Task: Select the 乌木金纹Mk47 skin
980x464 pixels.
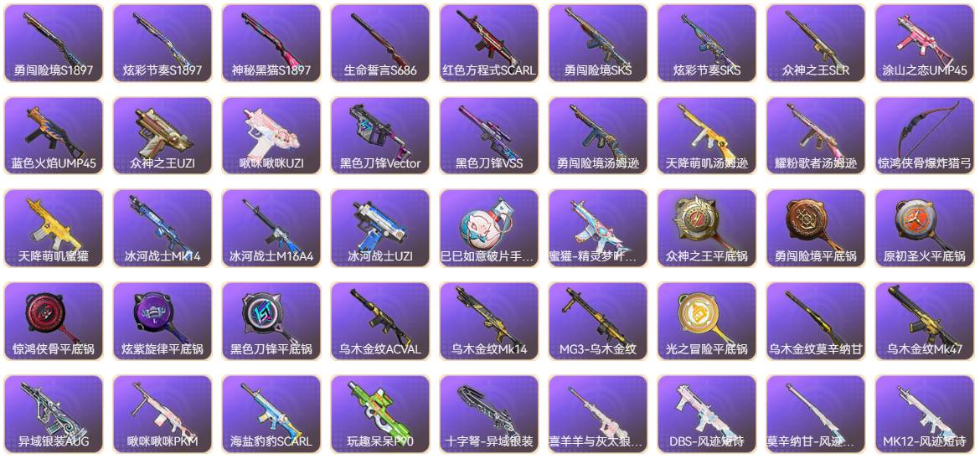Action: (925, 321)
